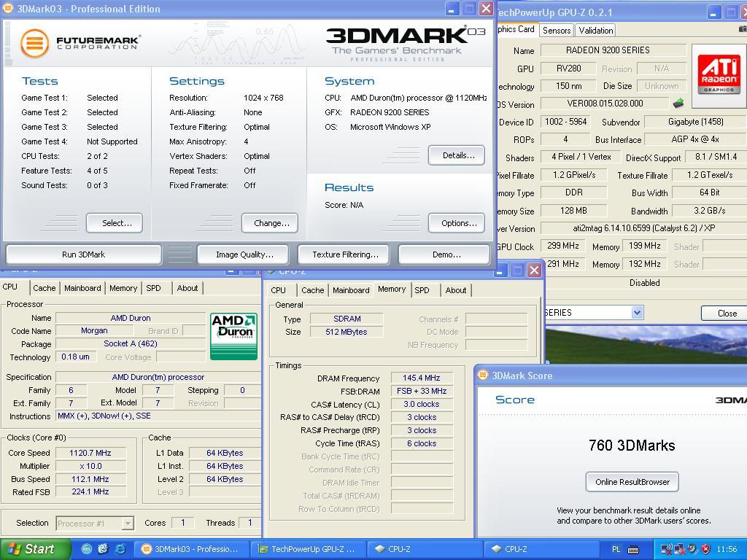Screen dimensions: 747x560
Task: Open Cache tab in the SDRAM timings CPU-Z window
Action: pyautogui.click(x=312, y=290)
